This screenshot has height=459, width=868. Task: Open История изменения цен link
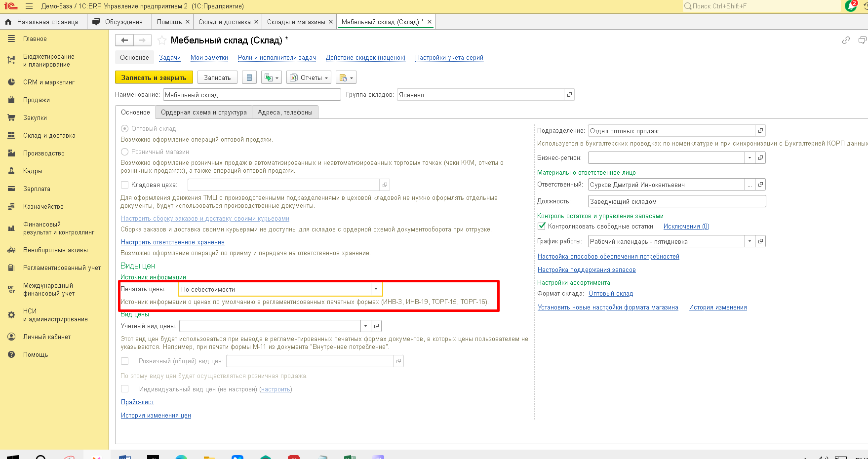[156, 415]
